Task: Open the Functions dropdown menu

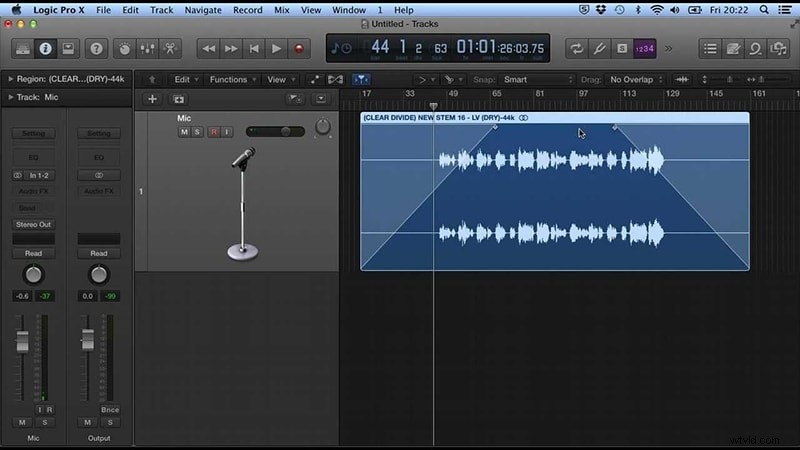Action: pos(233,80)
